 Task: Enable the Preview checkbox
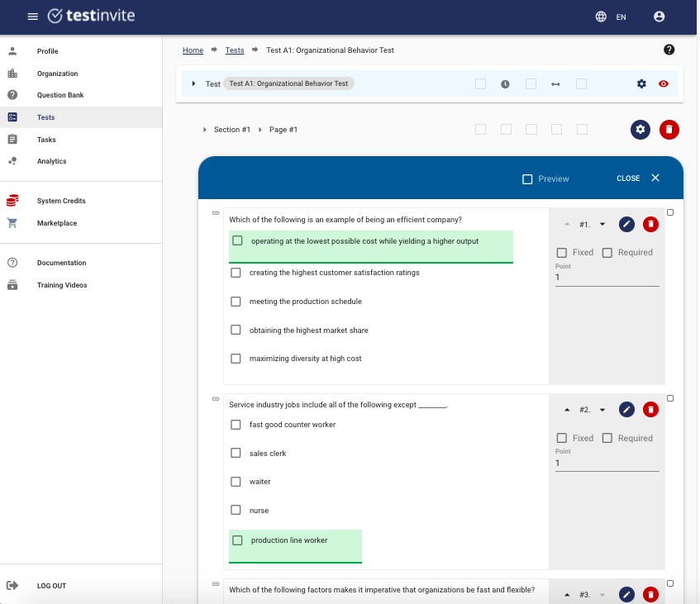[x=527, y=178]
